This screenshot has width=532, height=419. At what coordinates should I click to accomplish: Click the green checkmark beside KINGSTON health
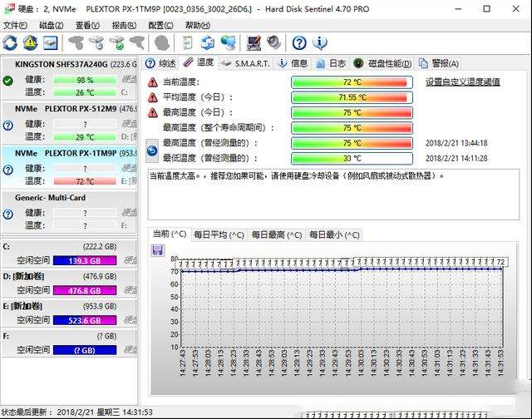click(7, 81)
